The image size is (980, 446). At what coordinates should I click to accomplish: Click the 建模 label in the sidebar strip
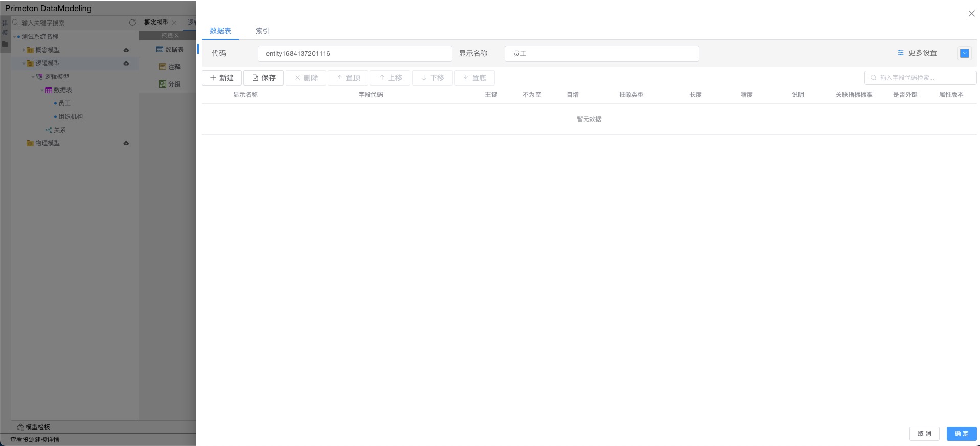[5, 28]
